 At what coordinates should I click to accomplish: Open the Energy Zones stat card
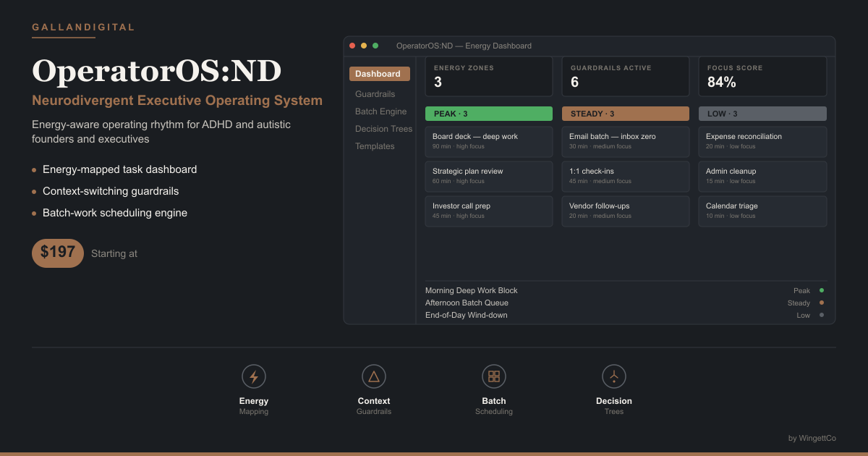(489, 77)
